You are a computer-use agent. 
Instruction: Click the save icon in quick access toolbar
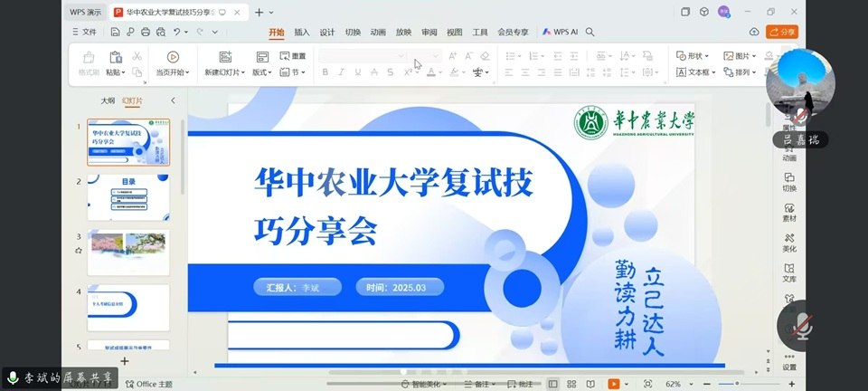[117, 32]
